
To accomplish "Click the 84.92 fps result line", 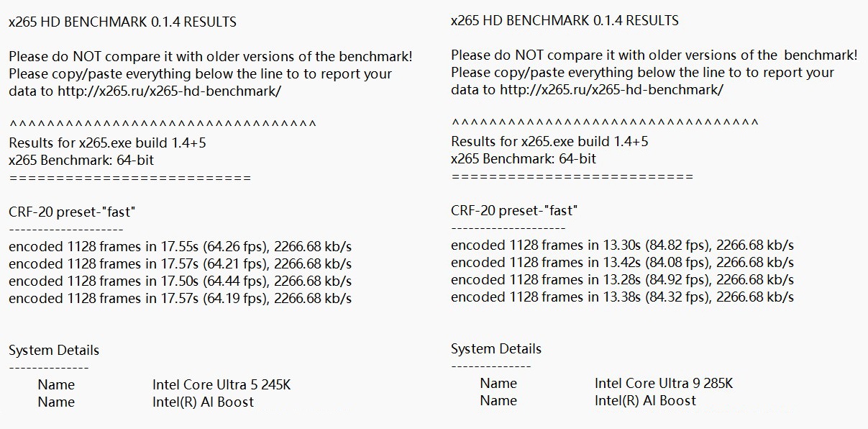I will [x=623, y=279].
